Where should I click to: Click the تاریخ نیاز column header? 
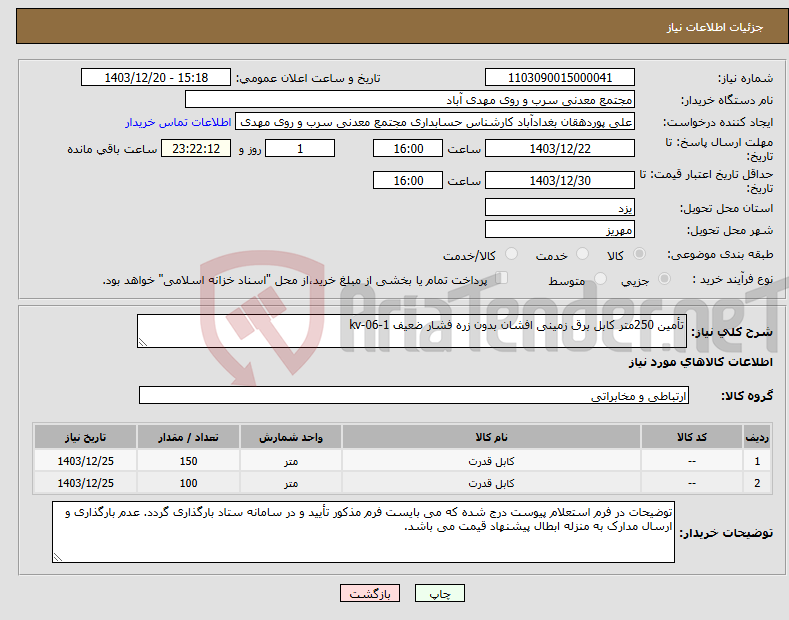[85, 437]
